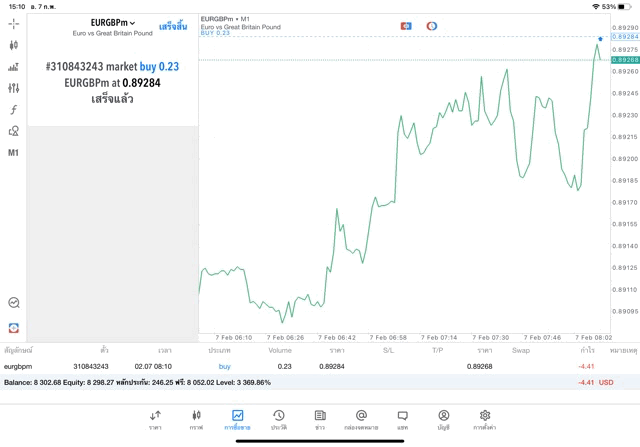This screenshot has height=447, width=640.
Task: Switch to the Quotes tab (ราคา)
Action: point(155,419)
